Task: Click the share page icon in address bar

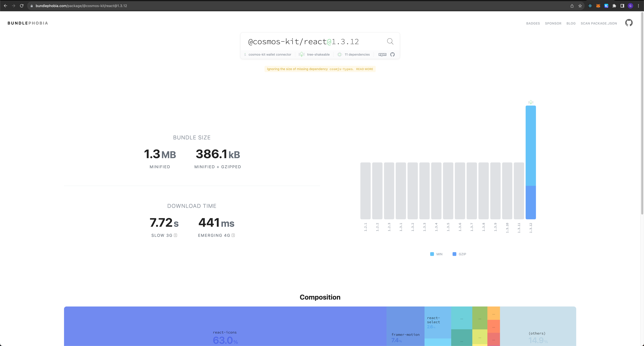Action: coord(572,6)
